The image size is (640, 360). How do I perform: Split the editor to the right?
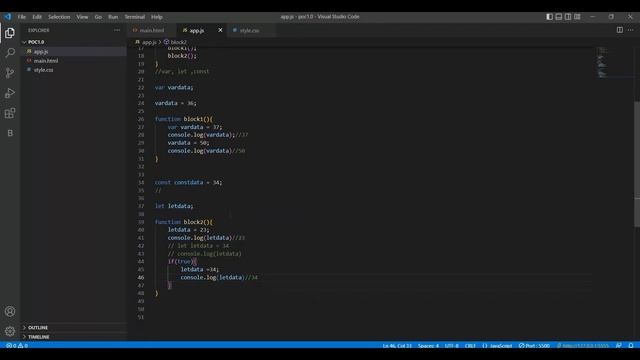coord(620,30)
